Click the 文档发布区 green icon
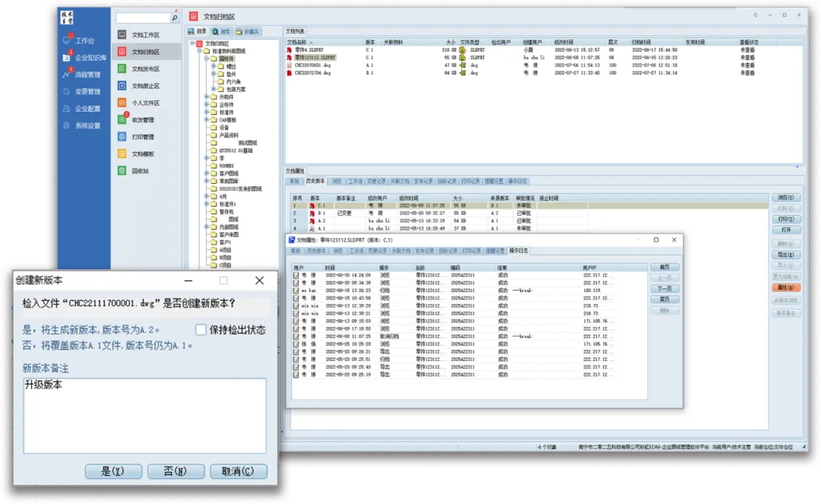 tap(122, 68)
